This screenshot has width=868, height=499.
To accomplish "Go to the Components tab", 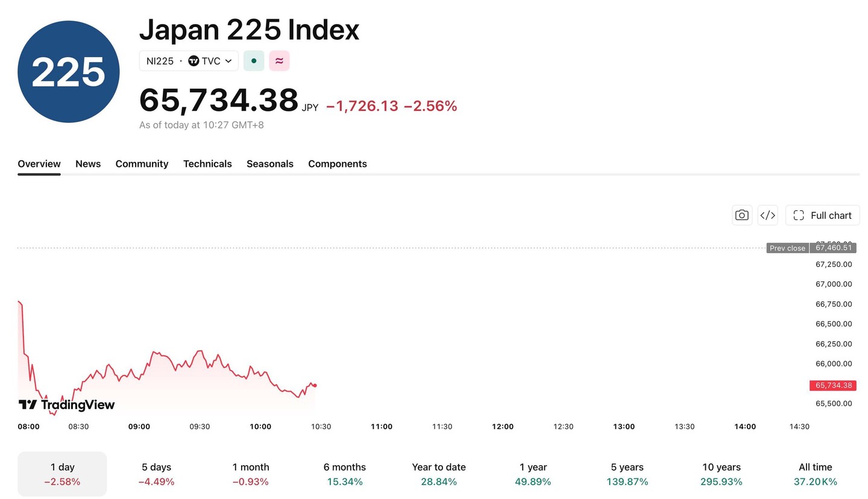I will [x=338, y=164].
